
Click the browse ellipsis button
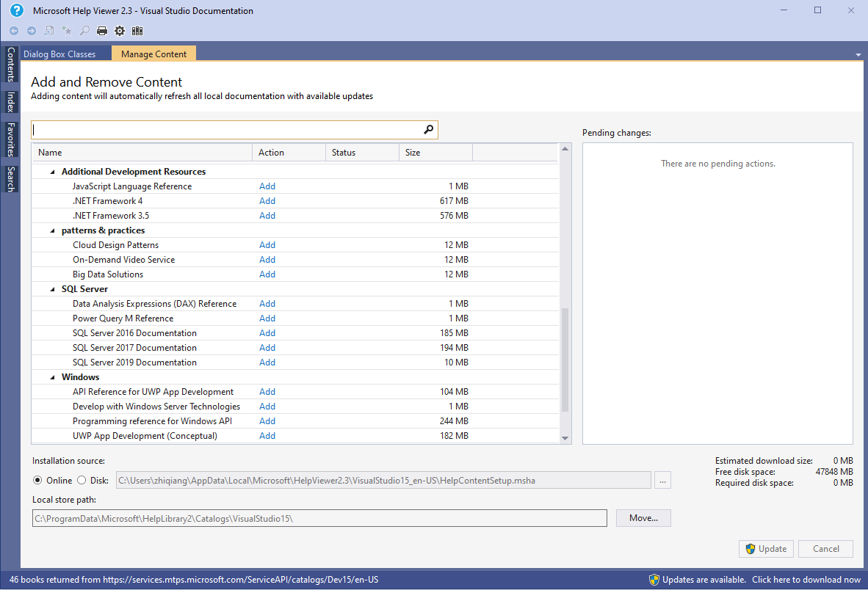coord(662,481)
